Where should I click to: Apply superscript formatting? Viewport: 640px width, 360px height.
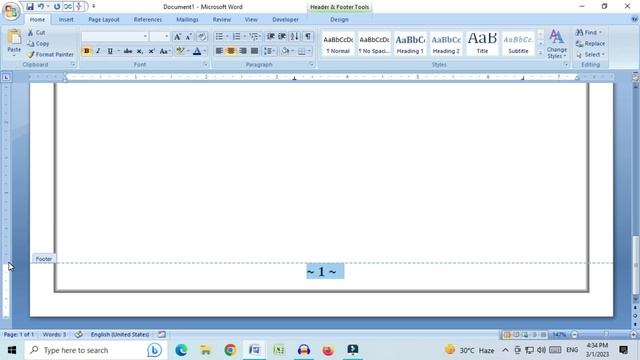151,51
